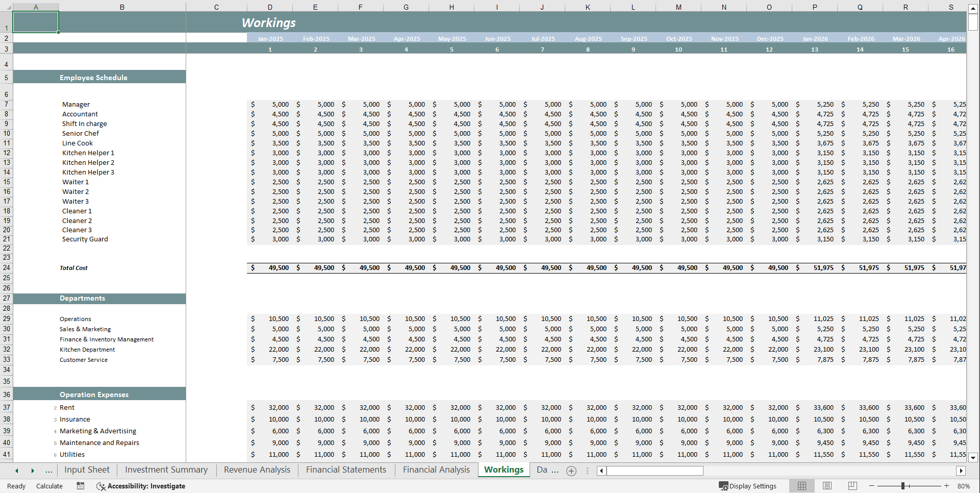
Task: Click Calculate in the status bar
Action: [x=49, y=486]
